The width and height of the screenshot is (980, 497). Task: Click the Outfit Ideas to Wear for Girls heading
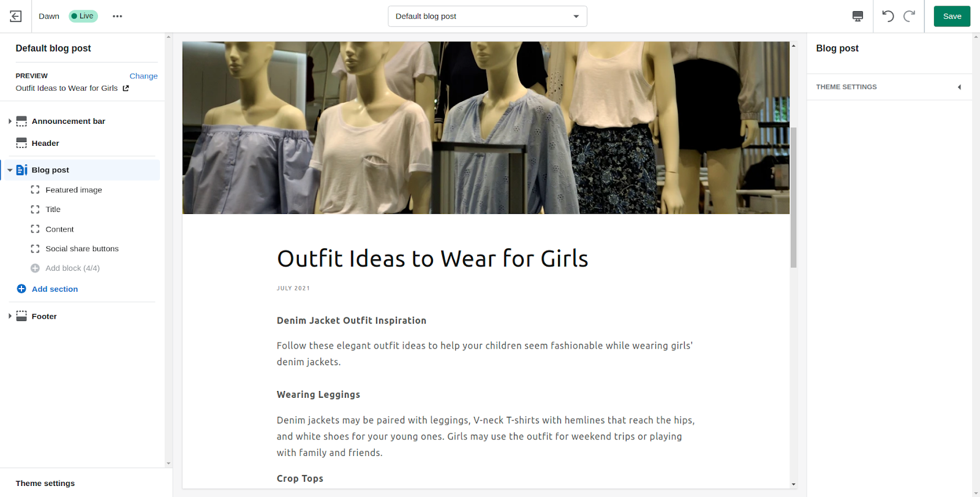point(432,259)
